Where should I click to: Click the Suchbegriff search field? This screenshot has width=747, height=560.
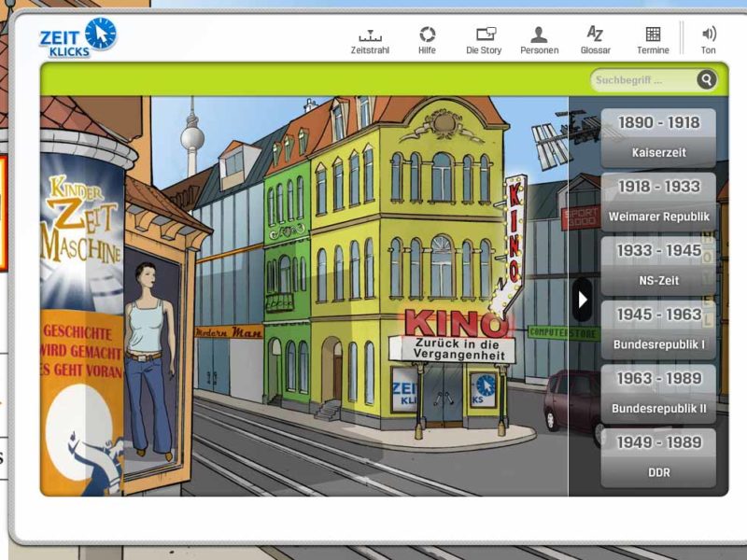pos(644,80)
